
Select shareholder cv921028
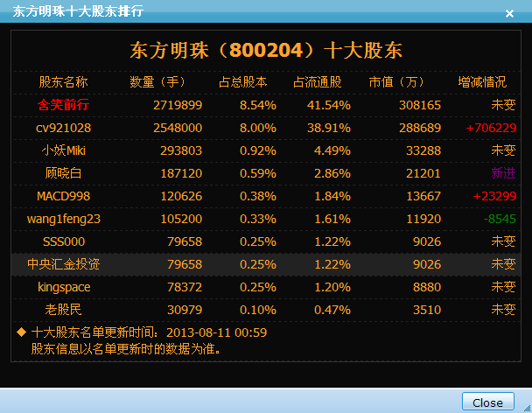pyautogui.click(x=64, y=128)
